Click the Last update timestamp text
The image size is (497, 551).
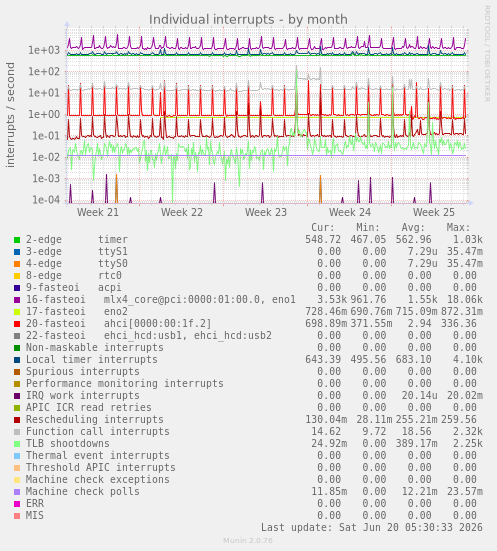click(372, 527)
